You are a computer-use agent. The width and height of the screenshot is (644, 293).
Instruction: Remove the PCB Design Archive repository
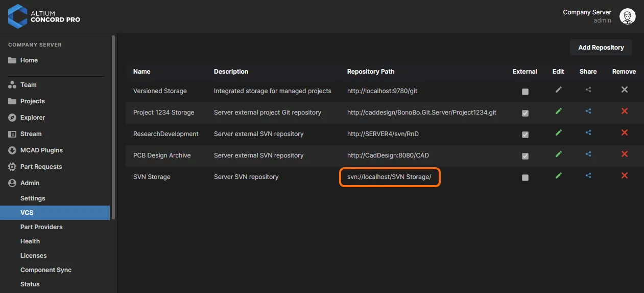click(624, 154)
